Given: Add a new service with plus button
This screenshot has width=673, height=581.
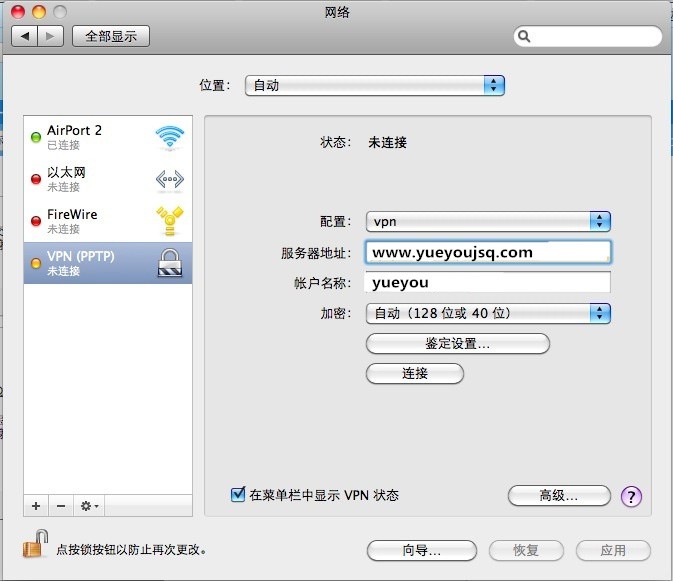Looking at the screenshot, I should tap(36, 506).
